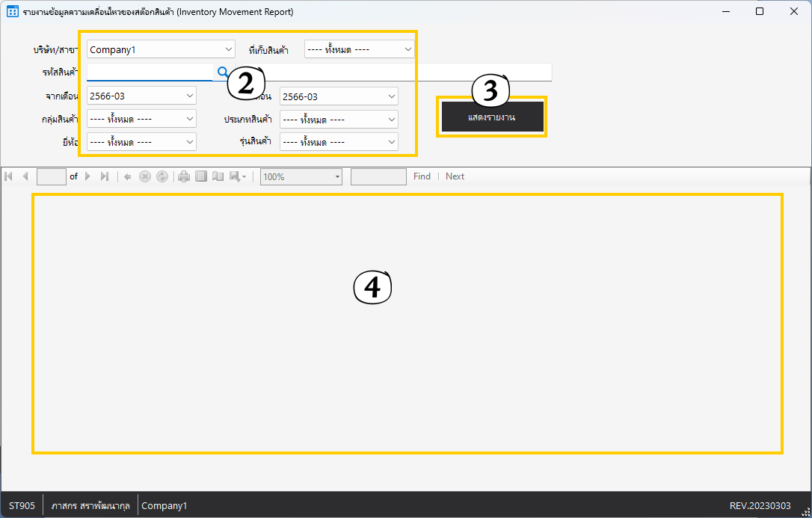Image resolution: width=812 pixels, height=518 pixels.
Task: Expand the จากเดือน 2566-03 dropdown
Action: [x=190, y=96]
